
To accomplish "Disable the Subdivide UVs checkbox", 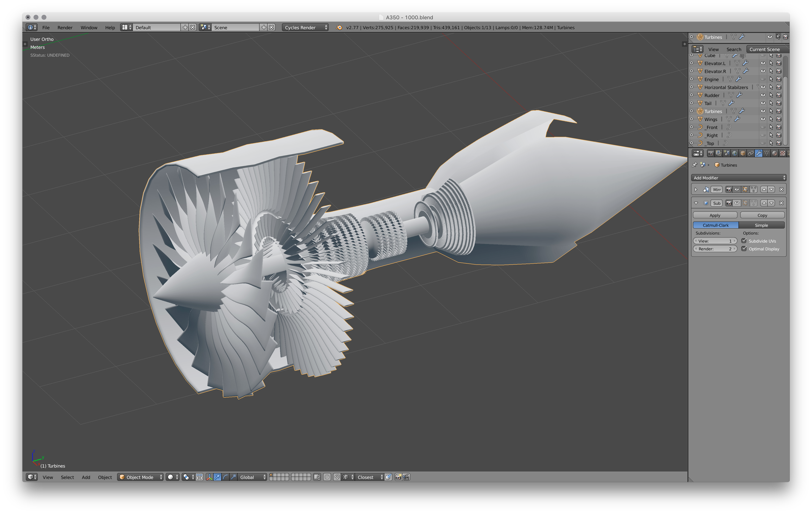I will click(744, 240).
